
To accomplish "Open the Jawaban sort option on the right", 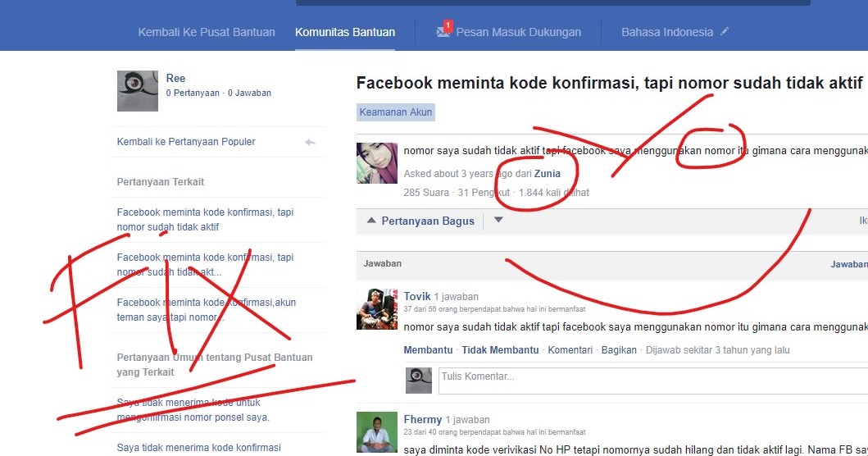I will [x=849, y=264].
